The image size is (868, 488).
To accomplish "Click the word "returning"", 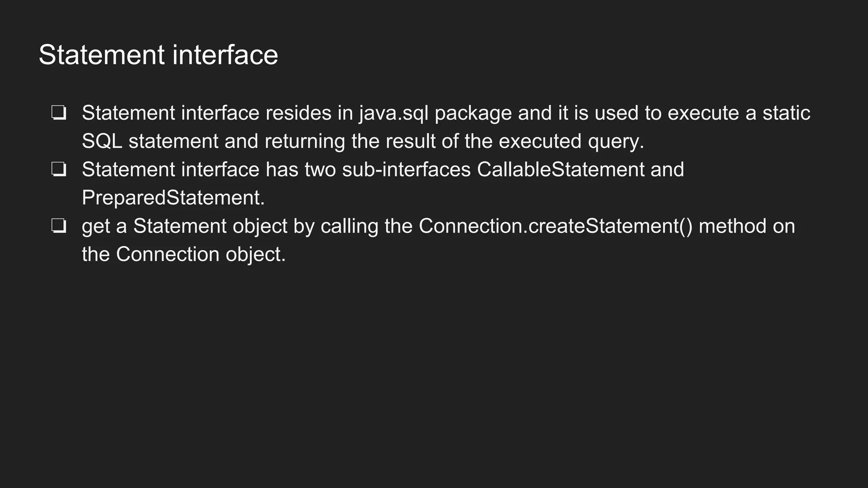I will pos(305,141).
